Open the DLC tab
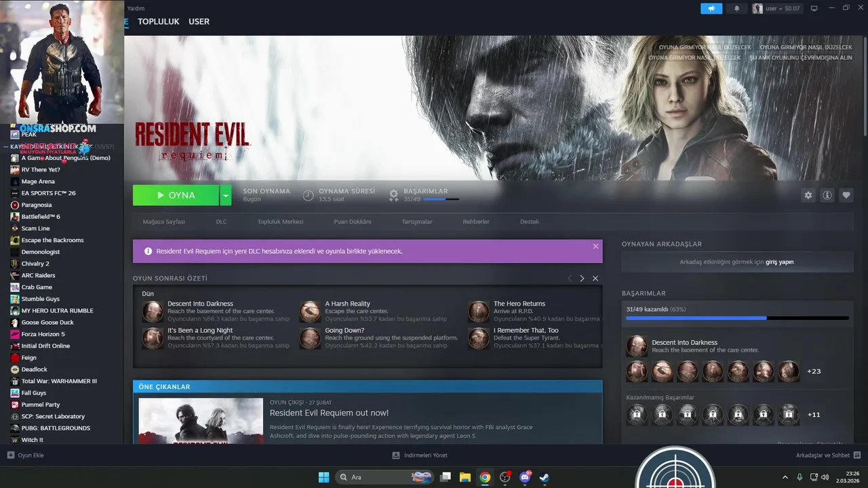Image resolution: width=868 pixels, height=488 pixels. tap(222, 222)
